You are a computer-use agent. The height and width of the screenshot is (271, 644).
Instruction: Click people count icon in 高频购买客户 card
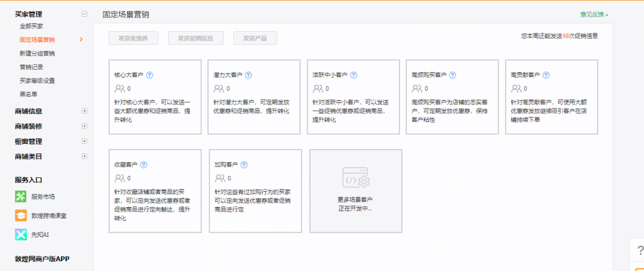point(417,88)
